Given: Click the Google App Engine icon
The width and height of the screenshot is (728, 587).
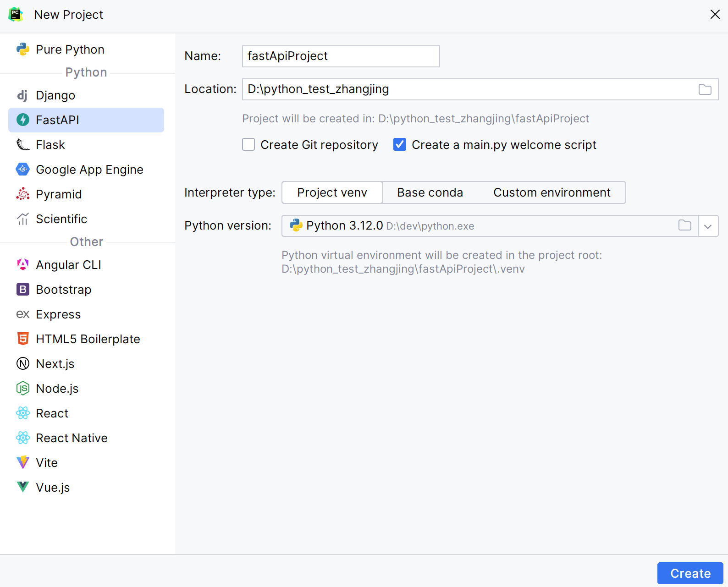Looking at the screenshot, I should [23, 169].
